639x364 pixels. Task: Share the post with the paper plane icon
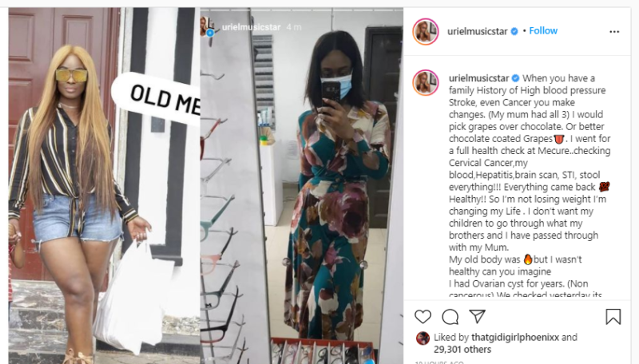[x=477, y=316]
